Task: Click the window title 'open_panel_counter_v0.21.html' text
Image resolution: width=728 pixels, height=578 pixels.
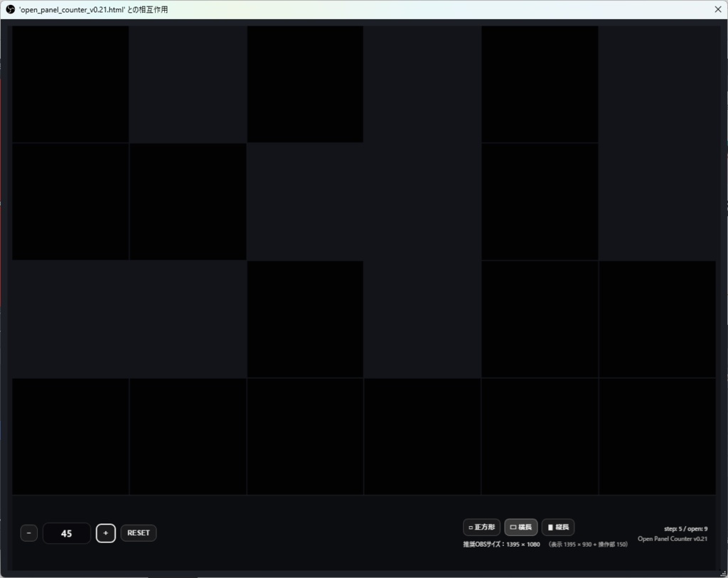Action: pos(93,10)
